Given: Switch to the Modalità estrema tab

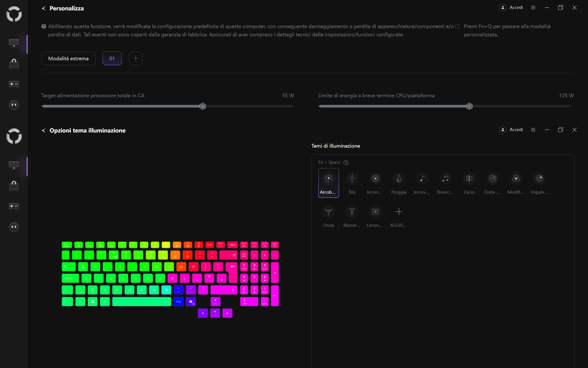Looking at the screenshot, I should pos(68,58).
